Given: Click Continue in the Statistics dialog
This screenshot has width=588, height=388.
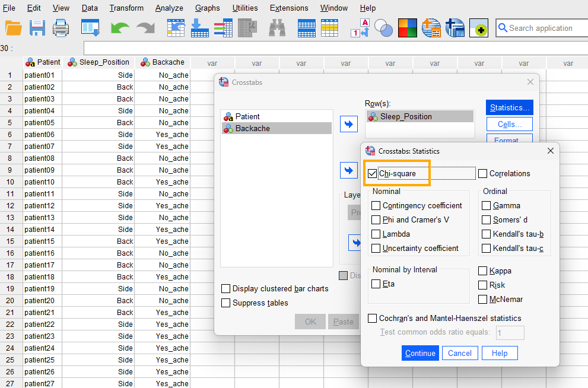Looking at the screenshot, I should coord(420,353).
